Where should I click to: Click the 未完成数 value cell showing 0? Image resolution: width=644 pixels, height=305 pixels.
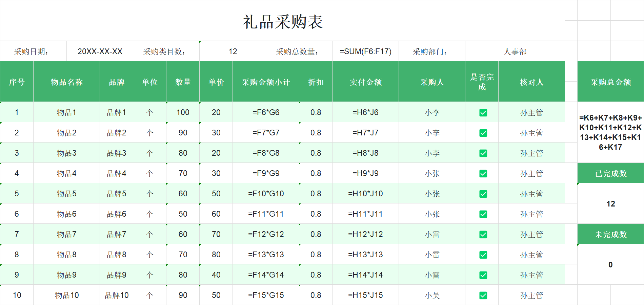pos(608,264)
